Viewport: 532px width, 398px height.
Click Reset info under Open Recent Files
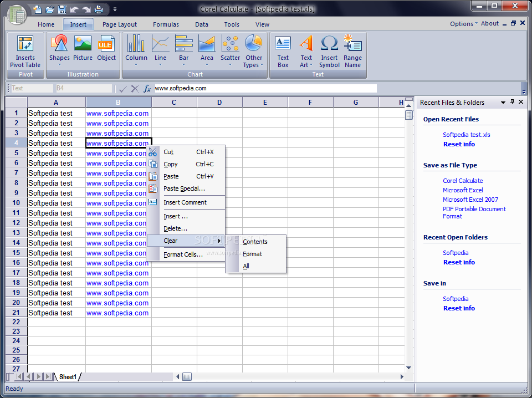(x=459, y=144)
